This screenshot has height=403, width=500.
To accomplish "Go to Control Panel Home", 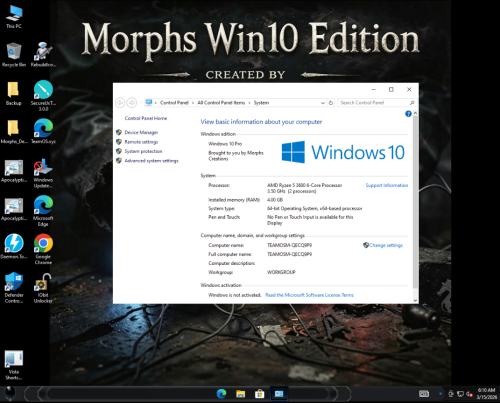I will tap(146, 118).
